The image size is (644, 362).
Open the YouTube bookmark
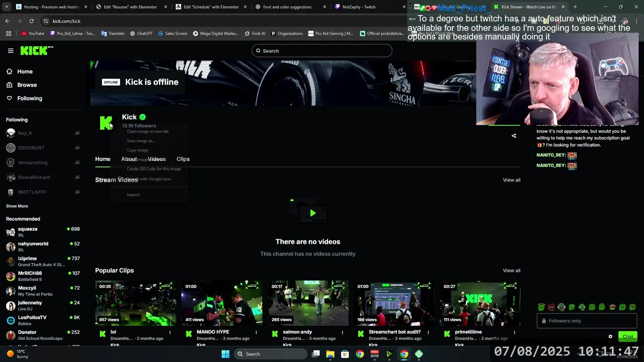33,34
